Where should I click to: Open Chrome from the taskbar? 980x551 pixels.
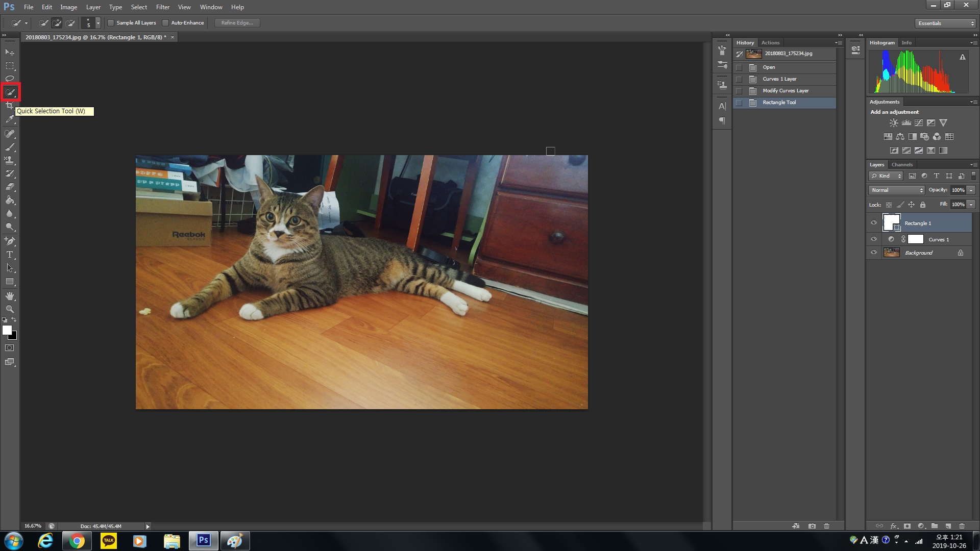tap(77, 541)
